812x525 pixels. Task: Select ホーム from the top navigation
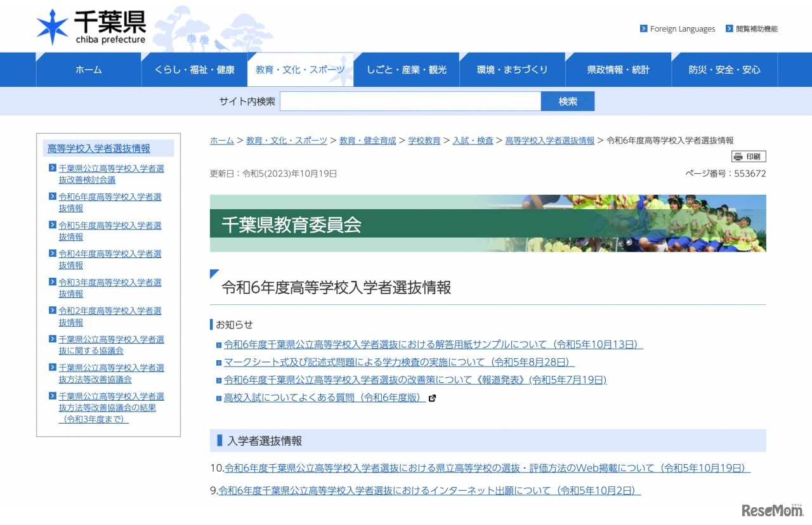pos(88,69)
